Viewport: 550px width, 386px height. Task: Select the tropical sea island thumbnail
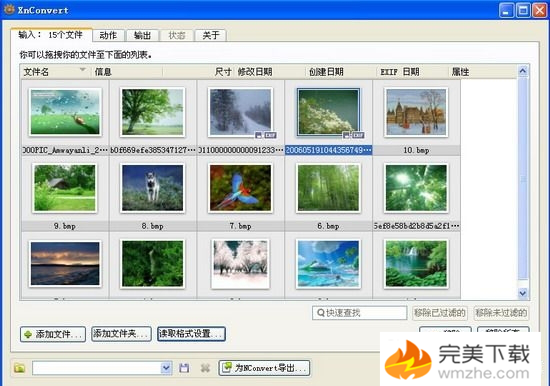point(328,264)
